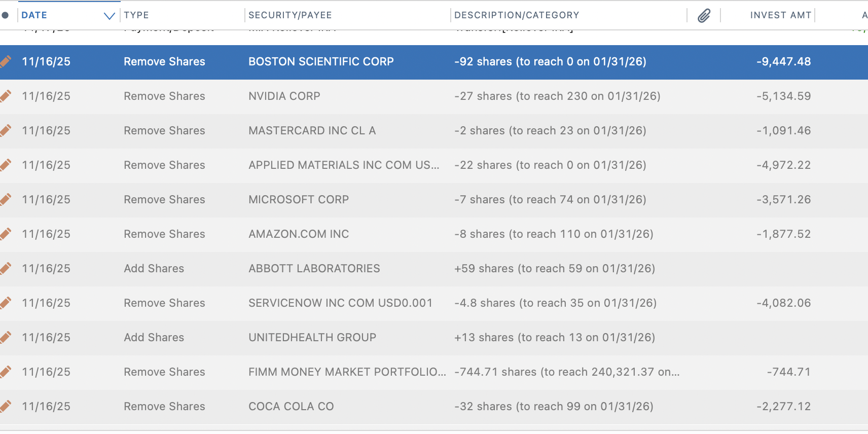
Task: Sort by SECURITY/PAYEE column header
Action: (x=290, y=15)
